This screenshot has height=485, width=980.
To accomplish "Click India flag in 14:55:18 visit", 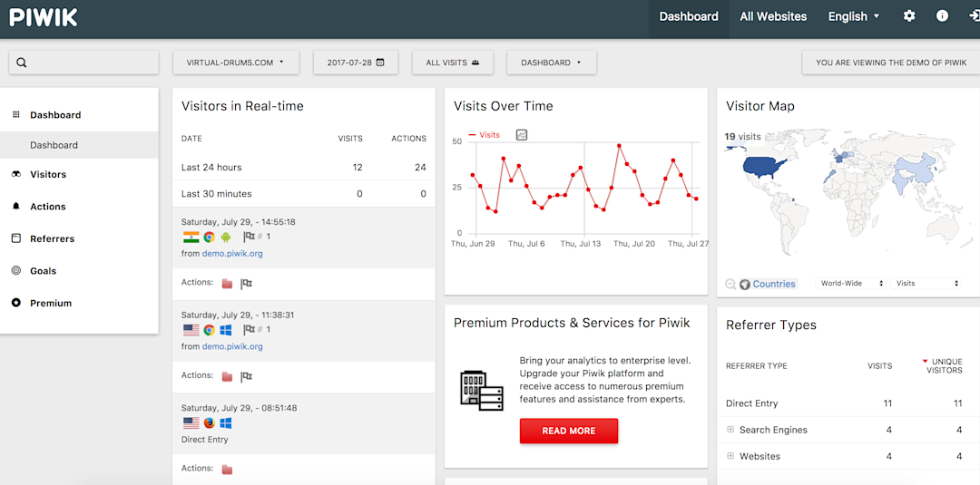I will (x=191, y=237).
